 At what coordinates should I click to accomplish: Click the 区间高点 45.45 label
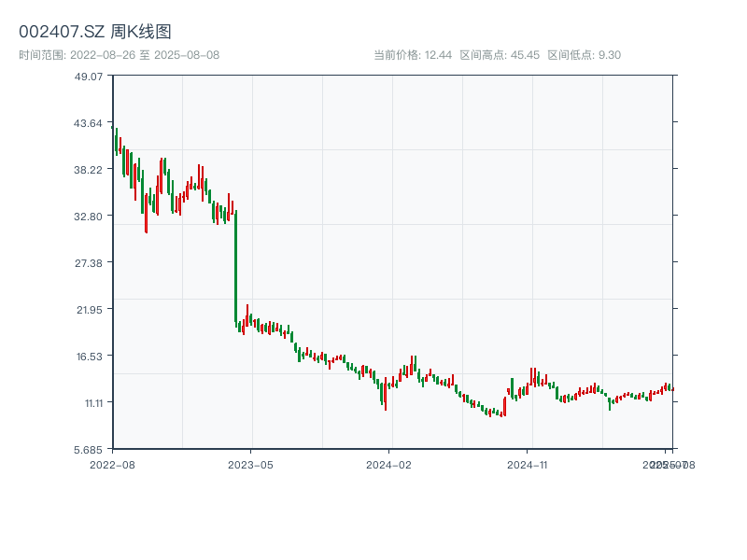point(500,55)
